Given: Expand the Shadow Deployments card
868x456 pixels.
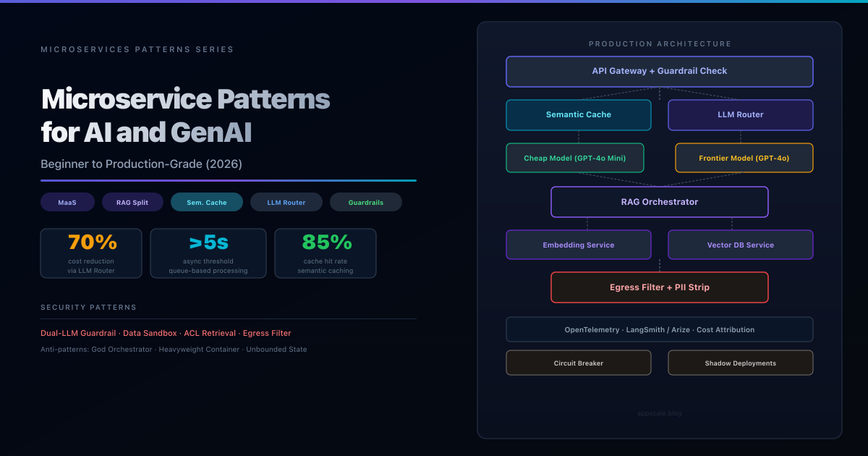Looking at the screenshot, I should coord(740,363).
